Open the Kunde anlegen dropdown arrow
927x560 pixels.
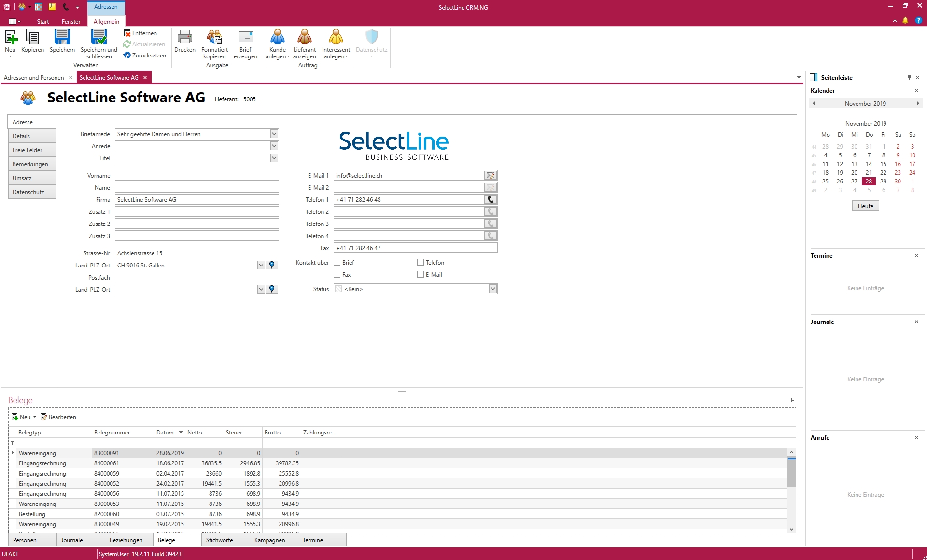tap(288, 56)
